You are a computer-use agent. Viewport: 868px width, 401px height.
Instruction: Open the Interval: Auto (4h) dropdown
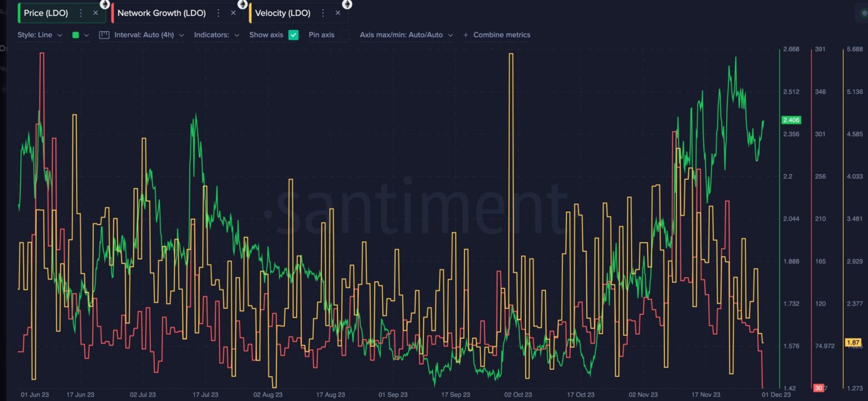149,35
